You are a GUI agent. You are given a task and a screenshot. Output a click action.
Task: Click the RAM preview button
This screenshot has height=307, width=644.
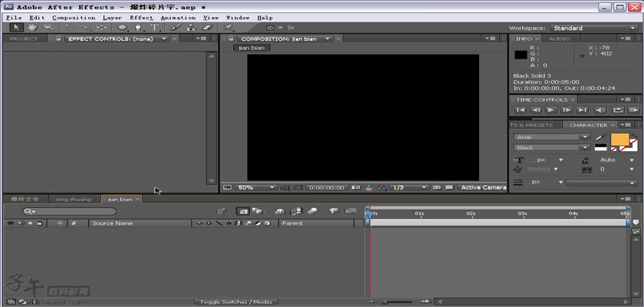point(633,111)
